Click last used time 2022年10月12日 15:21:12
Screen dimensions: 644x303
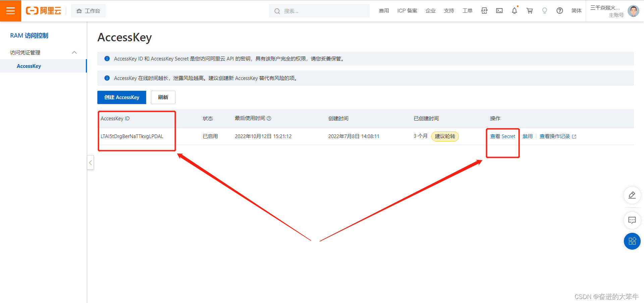[263, 136]
